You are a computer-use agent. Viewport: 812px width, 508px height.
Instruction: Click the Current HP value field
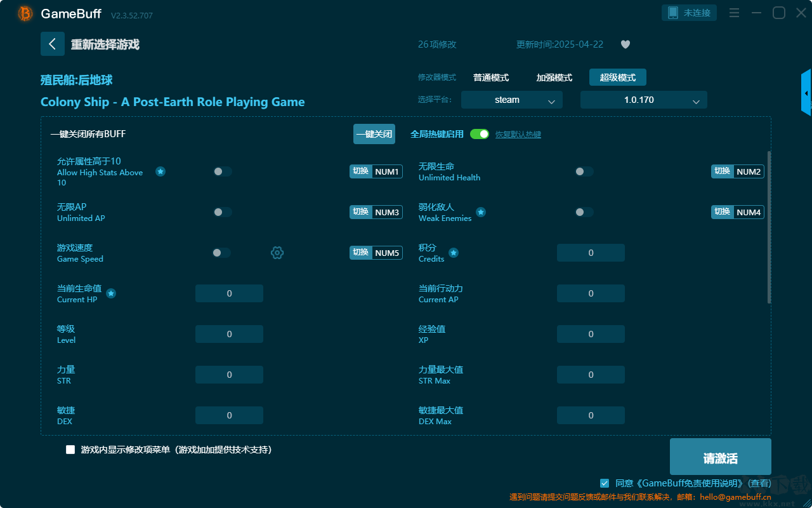tap(229, 293)
